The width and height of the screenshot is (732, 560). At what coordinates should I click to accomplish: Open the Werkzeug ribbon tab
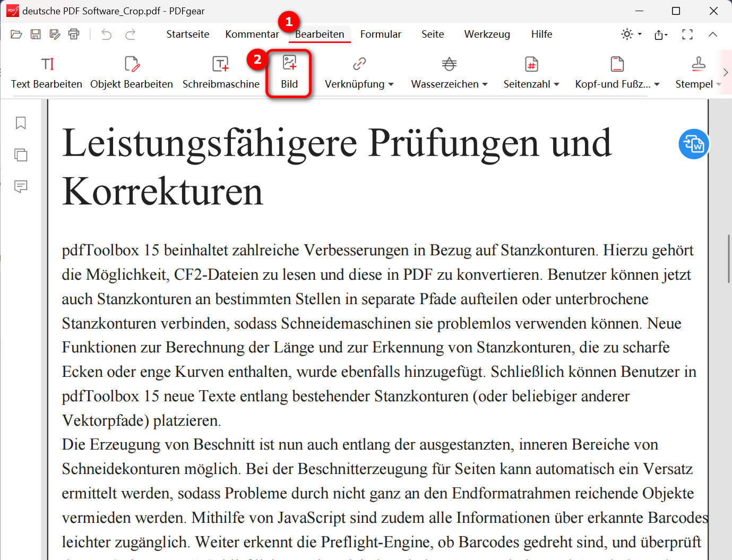pos(486,34)
